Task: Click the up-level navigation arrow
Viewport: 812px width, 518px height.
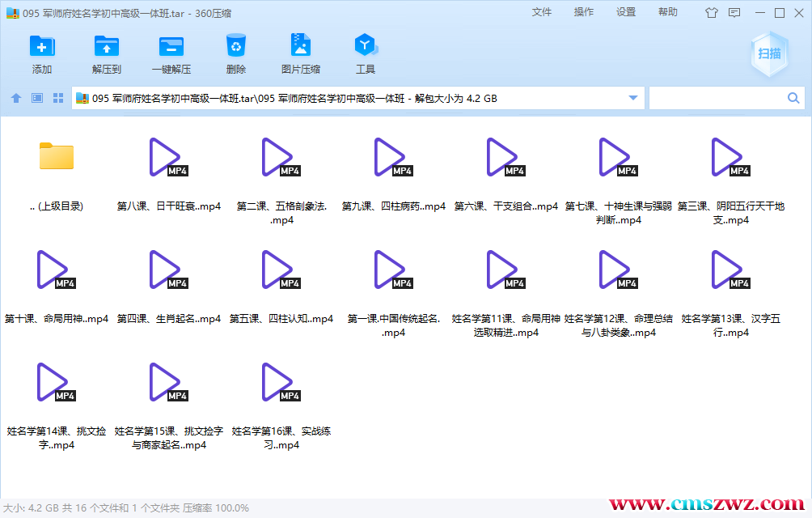Action: click(x=15, y=97)
